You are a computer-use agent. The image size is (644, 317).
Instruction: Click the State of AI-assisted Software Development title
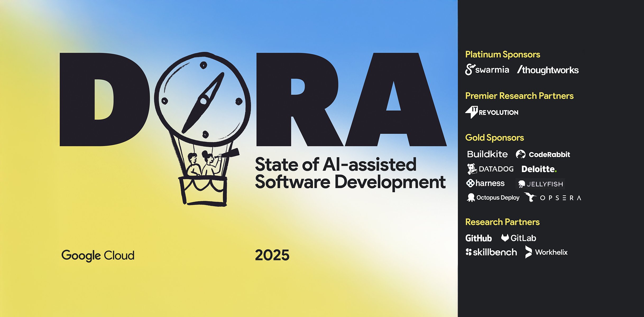(x=350, y=173)
